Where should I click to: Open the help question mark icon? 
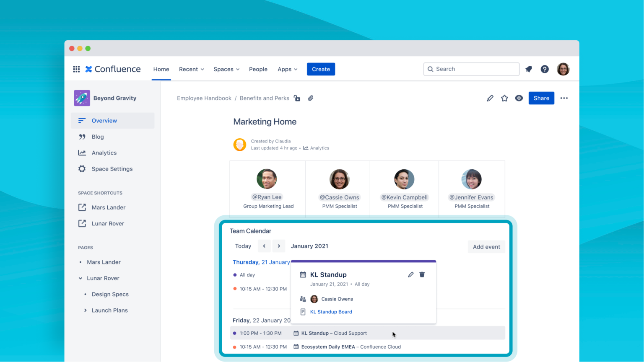coord(545,69)
